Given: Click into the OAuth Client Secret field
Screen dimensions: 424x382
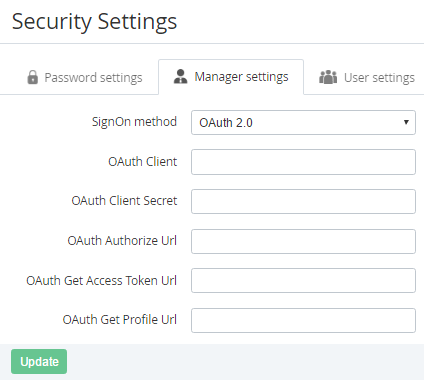Looking at the screenshot, I should (x=303, y=201).
